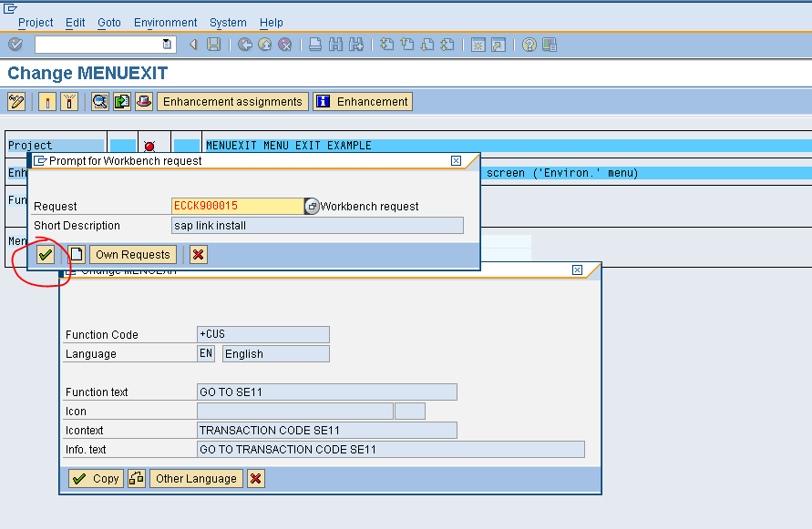Image resolution: width=812 pixels, height=529 pixels.
Task: Click the Help question mark icon
Action: tap(529, 44)
